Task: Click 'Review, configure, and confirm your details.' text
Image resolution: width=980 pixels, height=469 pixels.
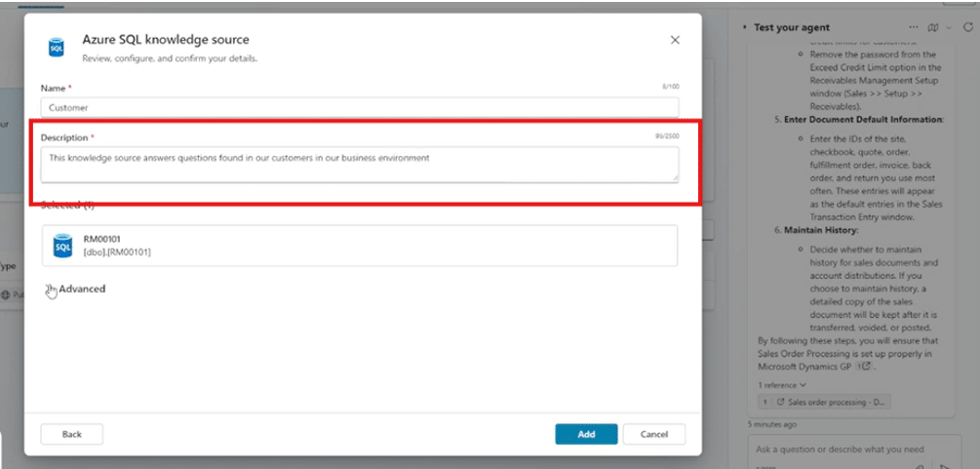Action: [170, 59]
